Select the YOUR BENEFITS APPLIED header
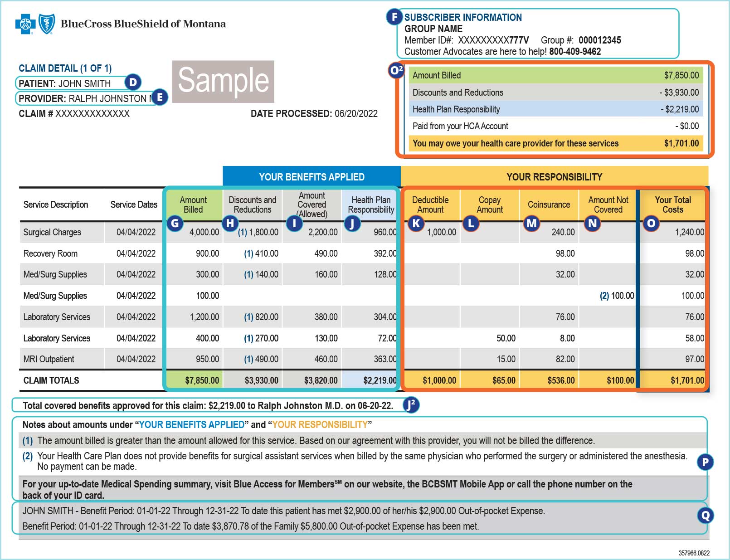 click(x=311, y=177)
